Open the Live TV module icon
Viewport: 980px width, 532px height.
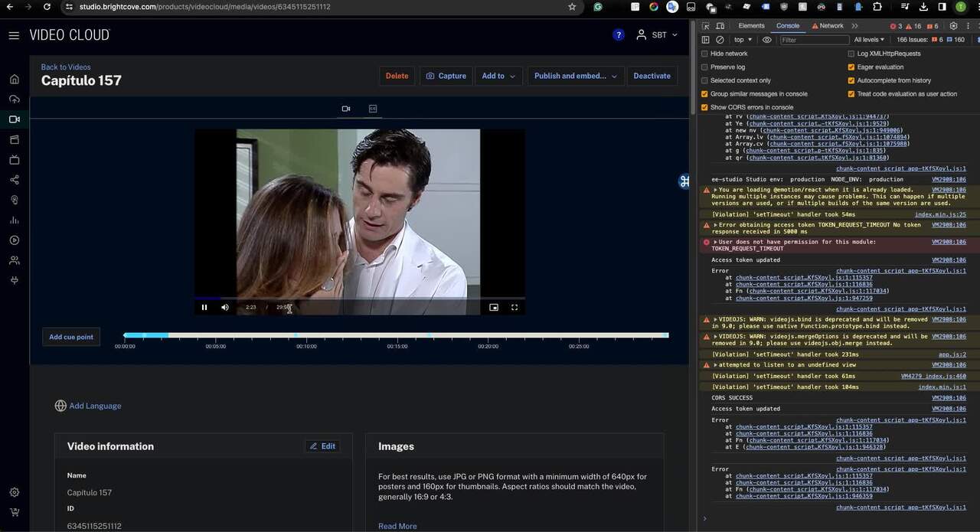tap(14, 160)
